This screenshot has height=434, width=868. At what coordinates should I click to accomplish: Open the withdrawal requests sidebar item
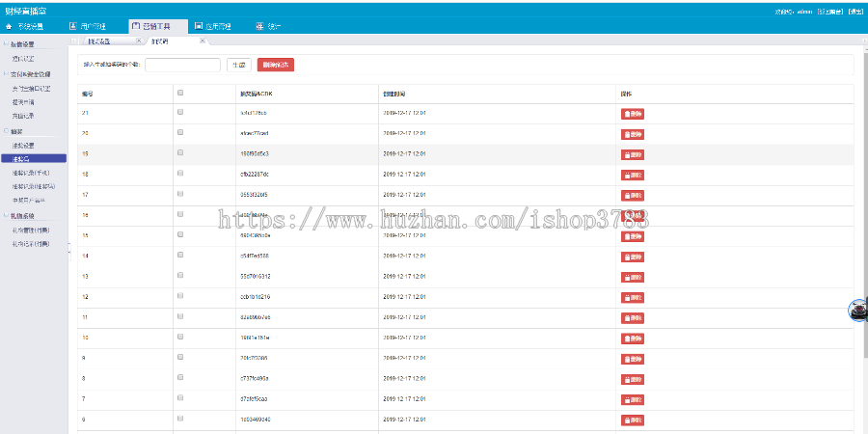point(23,102)
